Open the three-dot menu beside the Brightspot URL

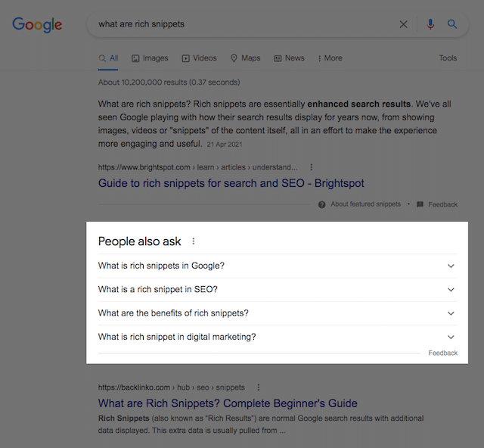click(x=312, y=167)
